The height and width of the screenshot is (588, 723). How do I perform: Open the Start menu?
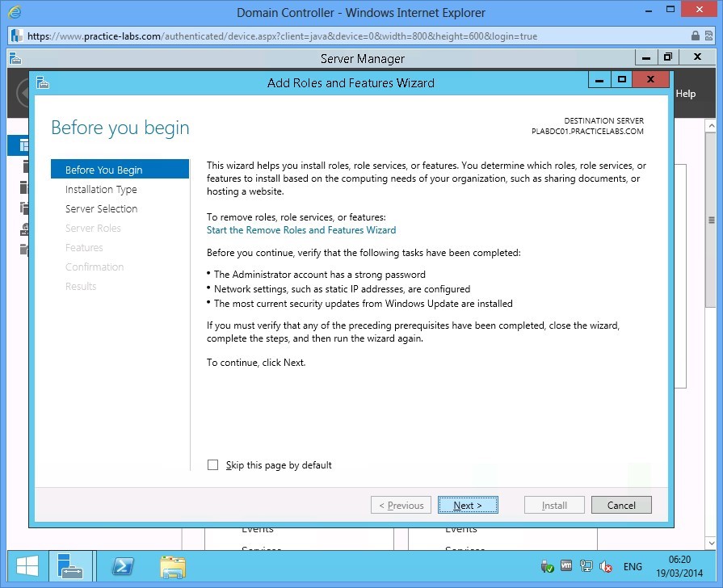25,565
